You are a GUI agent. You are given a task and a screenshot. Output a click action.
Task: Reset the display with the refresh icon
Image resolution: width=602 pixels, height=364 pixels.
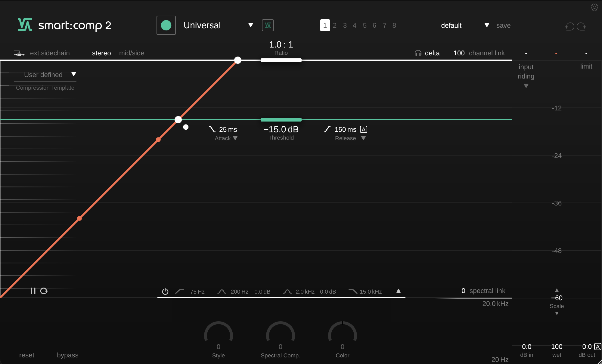click(x=44, y=291)
